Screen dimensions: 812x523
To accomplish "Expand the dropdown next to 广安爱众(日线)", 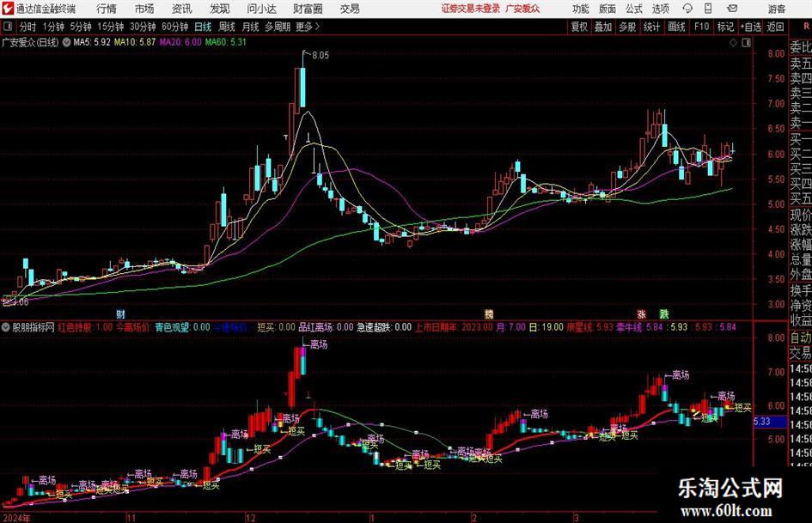I will 66,42.
